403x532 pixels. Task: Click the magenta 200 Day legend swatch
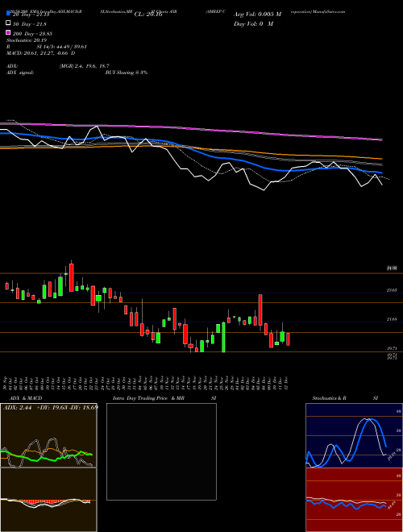[x=8, y=33]
